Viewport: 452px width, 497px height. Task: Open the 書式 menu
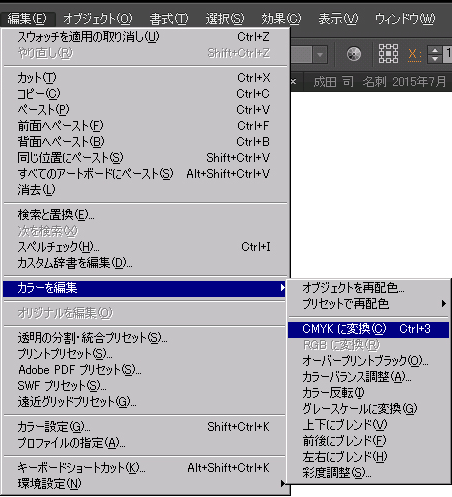point(169,18)
